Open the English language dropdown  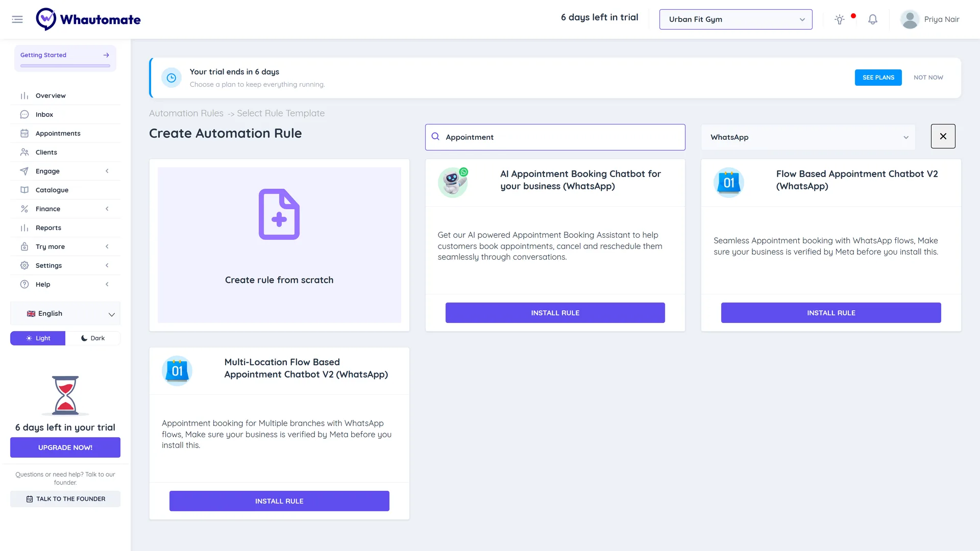65,314
